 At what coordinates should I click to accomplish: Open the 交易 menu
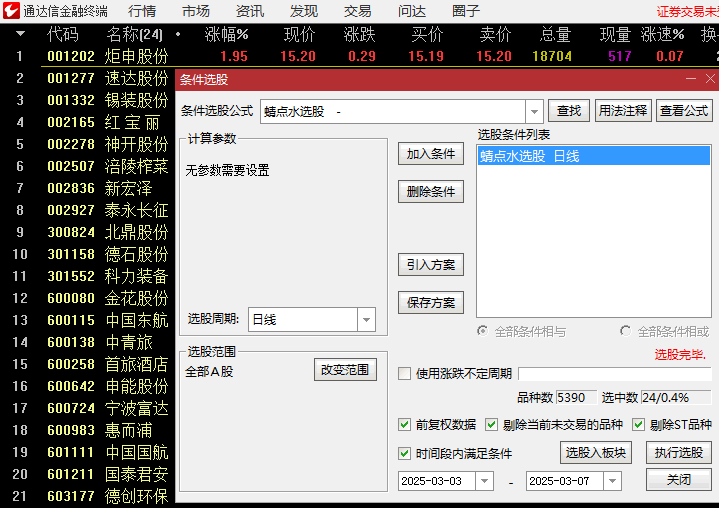click(x=358, y=11)
